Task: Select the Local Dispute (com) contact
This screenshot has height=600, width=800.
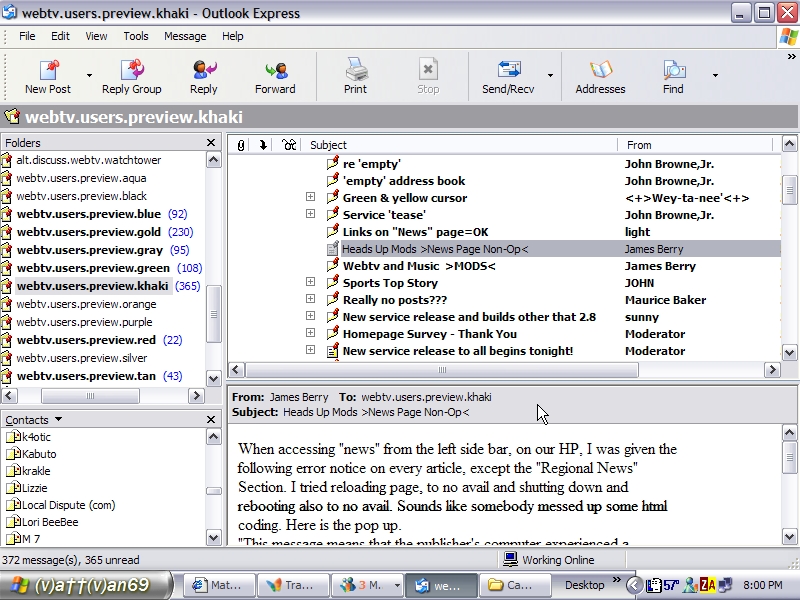Action: tap(68, 505)
